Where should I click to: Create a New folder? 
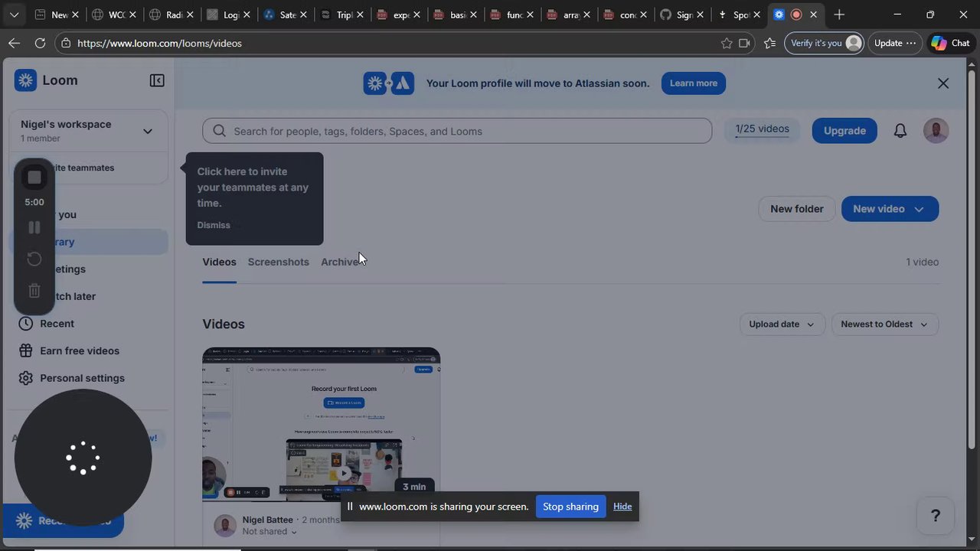point(797,209)
